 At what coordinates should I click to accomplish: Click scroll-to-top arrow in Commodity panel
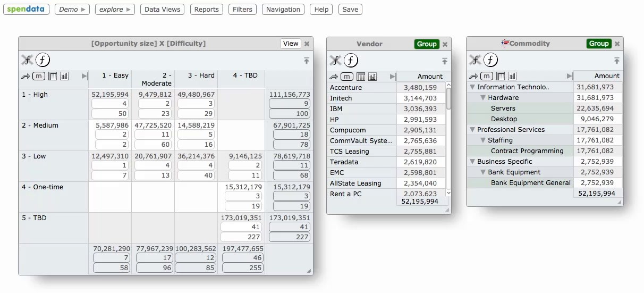(616, 61)
